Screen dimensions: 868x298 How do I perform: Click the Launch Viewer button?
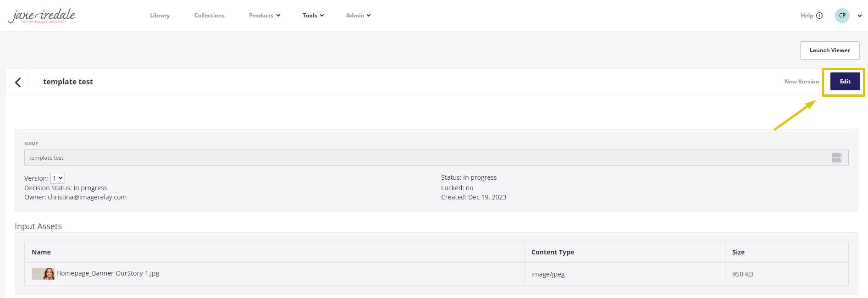point(830,50)
